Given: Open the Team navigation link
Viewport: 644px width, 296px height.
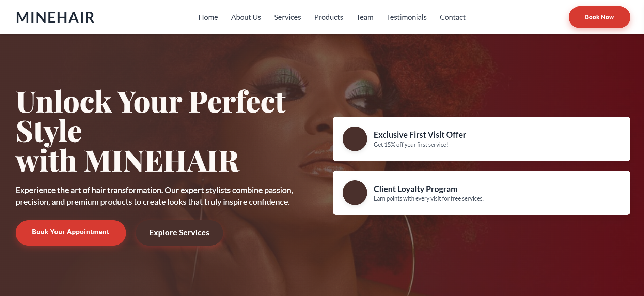Looking at the screenshot, I should (x=365, y=17).
